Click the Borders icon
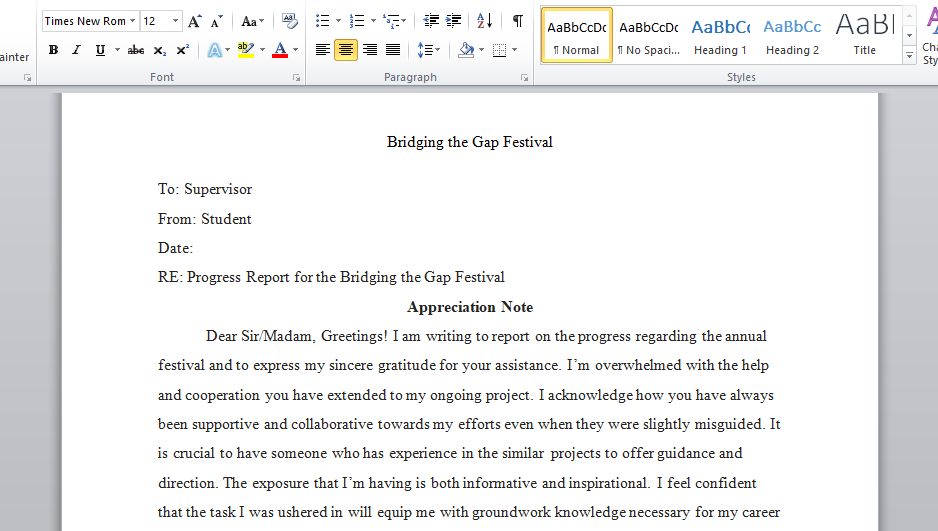The image size is (938, 531). click(500, 50)
